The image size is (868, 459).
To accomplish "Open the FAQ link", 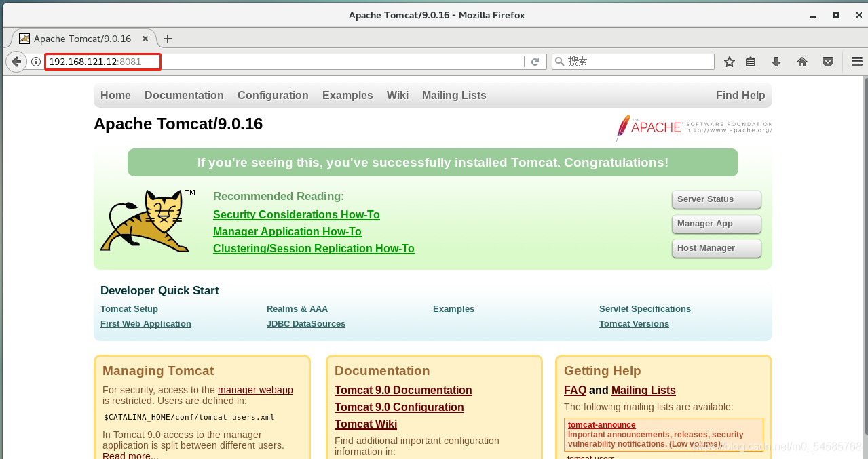I will 575,391.
